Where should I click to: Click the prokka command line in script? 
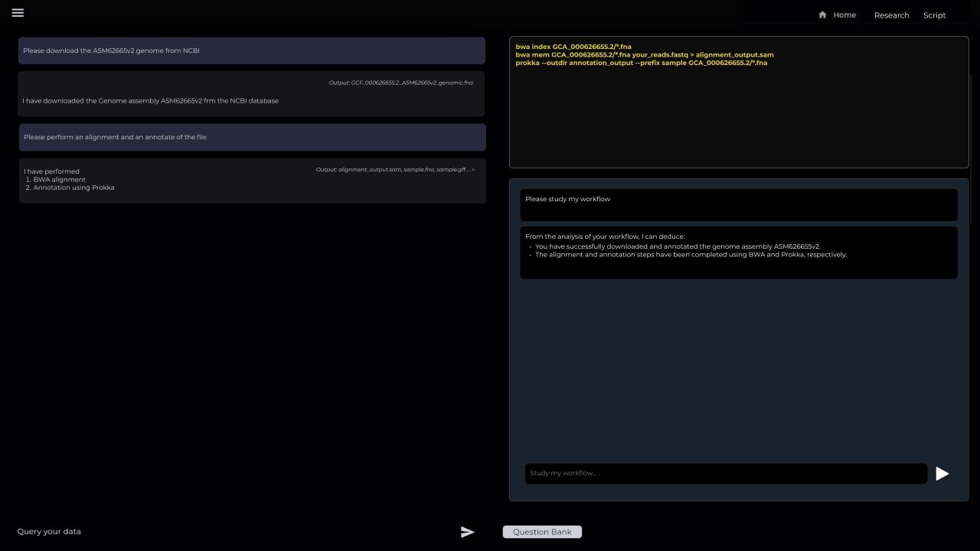[x=641, y=63]
